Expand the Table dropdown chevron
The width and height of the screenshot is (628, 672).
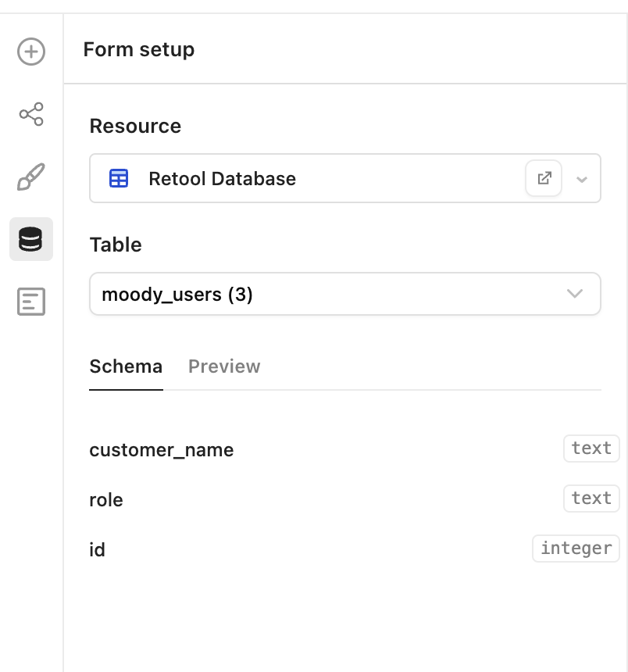pos(575,294)
